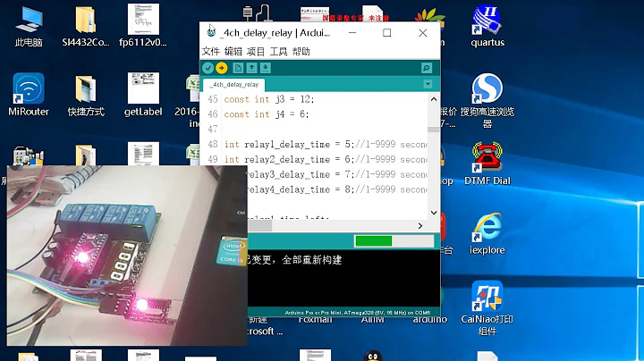Open the Serial Monitor magnifier icon
The height and width of the screenshot is (361, 644).
[427, 68]
